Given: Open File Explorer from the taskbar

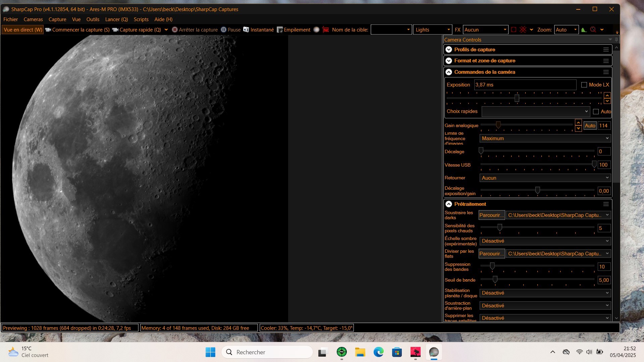Looking at the screenshot, I should pyautogui.click(x=360, y=352).
